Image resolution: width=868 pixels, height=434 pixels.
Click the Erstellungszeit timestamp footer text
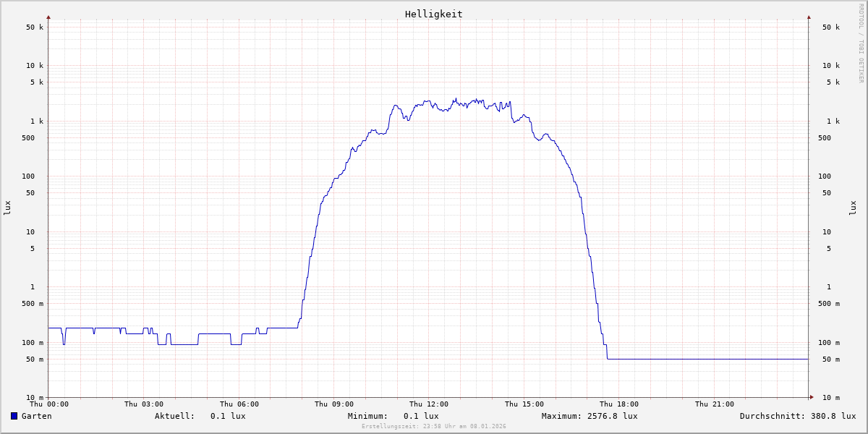(433, 427)
